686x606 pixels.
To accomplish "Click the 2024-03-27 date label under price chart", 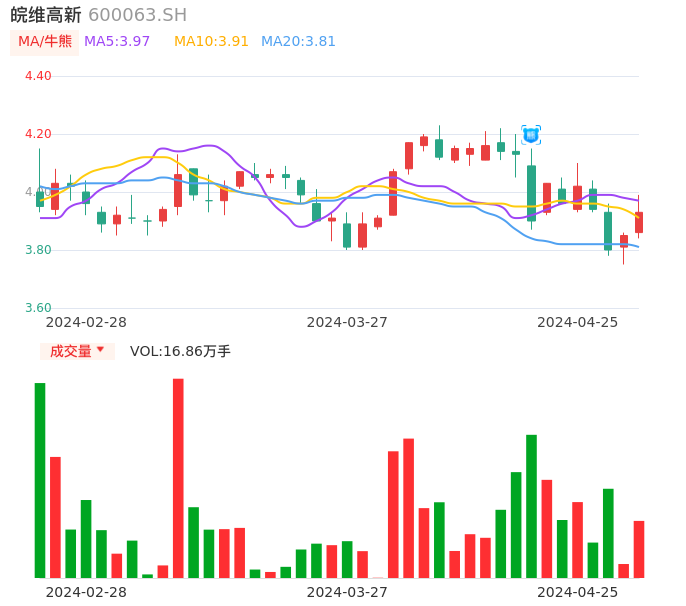I will [x=346, y=322].
